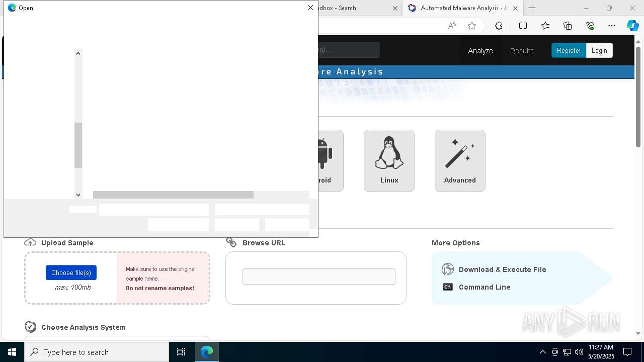Open the notification center icon
This screenshot has width=644, height=362.
pos(627,352)
